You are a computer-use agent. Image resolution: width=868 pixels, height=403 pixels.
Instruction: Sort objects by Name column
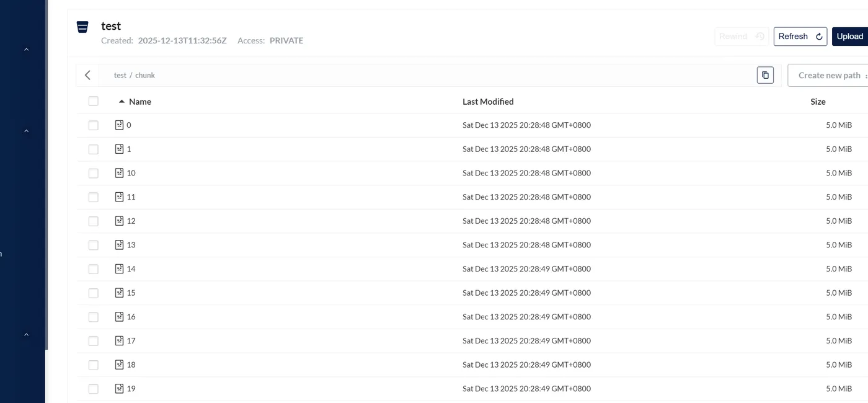(139, 102)
